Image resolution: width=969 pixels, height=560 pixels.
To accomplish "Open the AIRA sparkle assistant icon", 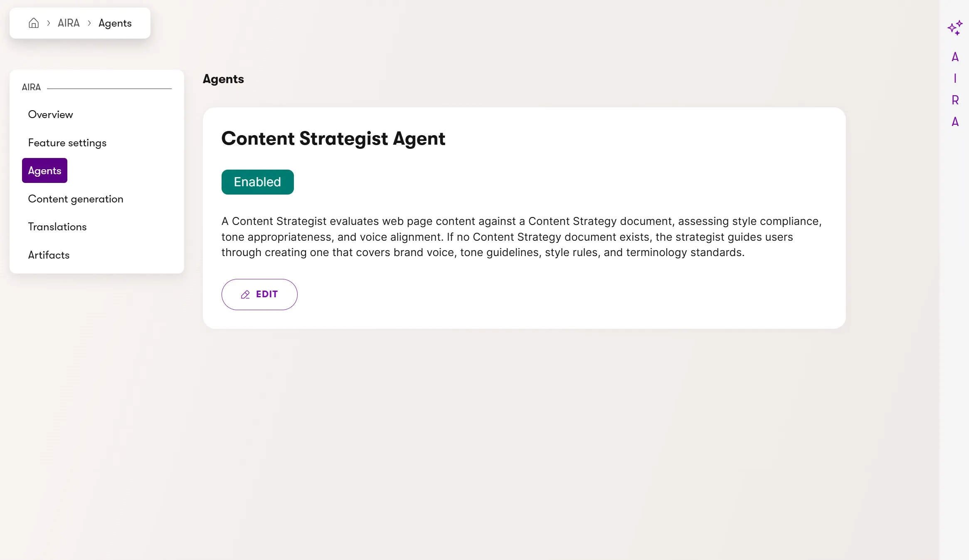I will click(x=955, y=28).
